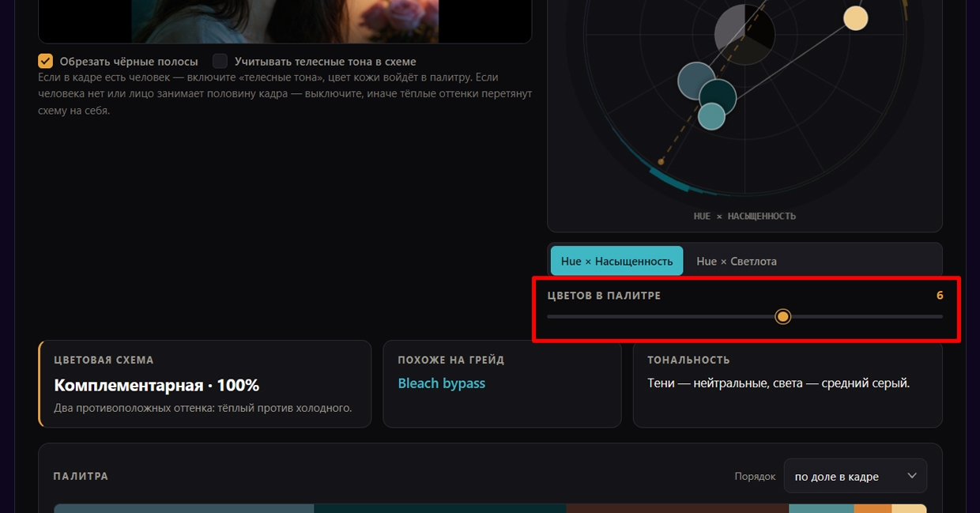Click the "HUE × НАСЫЩЕННОСТЬ" caption under the wheel
Viewport: 980px width, 513px height.
744,216
